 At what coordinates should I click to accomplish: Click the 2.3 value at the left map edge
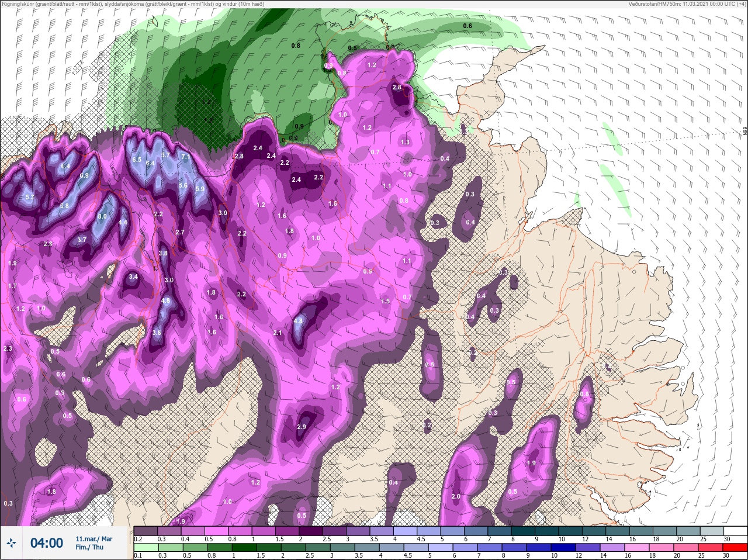point(8,348)
